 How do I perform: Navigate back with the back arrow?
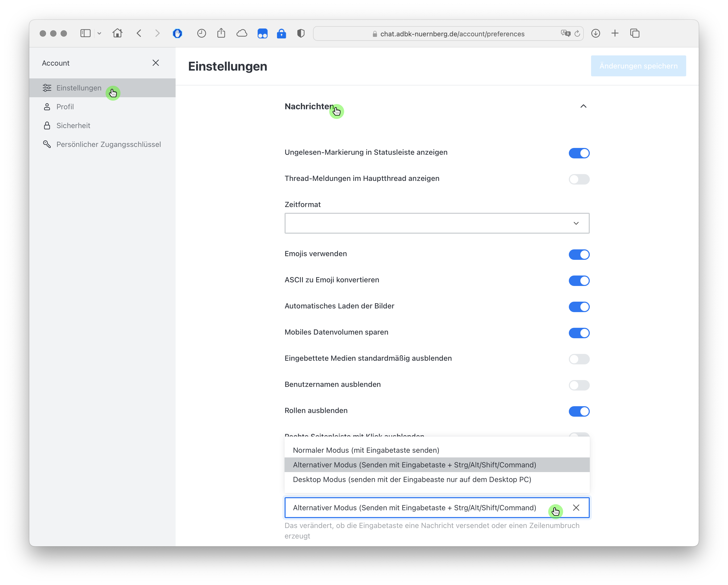tap(139, 33)
